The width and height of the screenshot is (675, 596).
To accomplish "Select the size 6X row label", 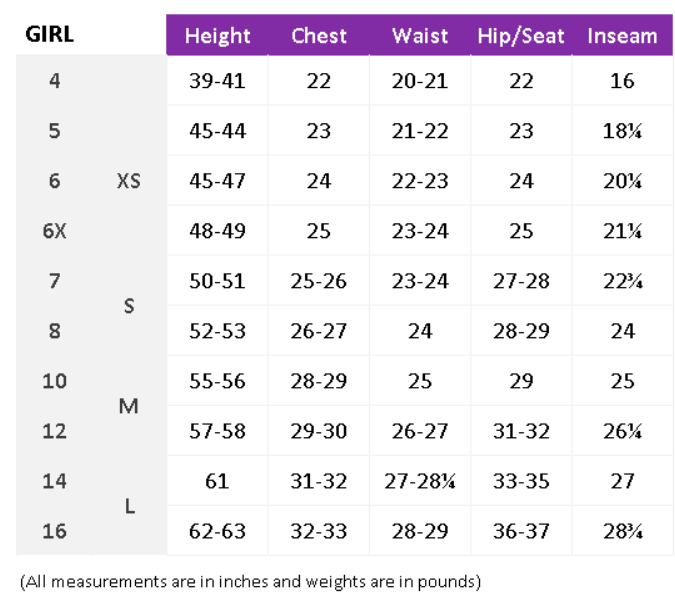I will 54,231.
